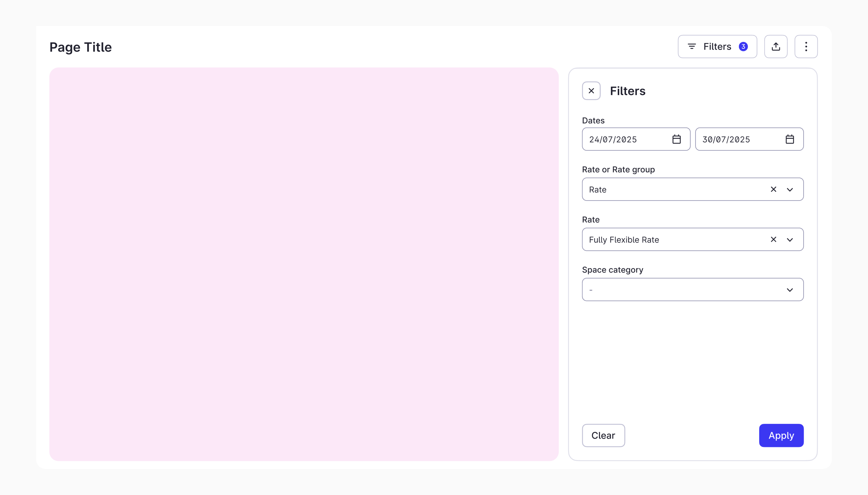Viewport: 868px width, 495px height.
Task: Open the end date calendar picker
Action: 790,139
